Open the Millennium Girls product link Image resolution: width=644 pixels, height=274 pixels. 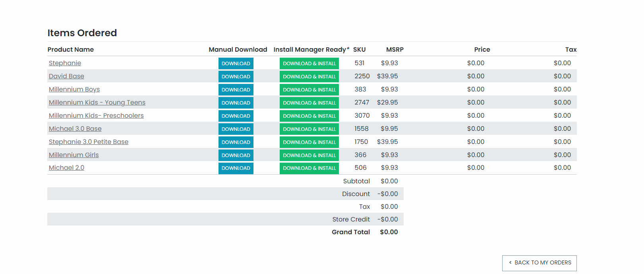tap(73, 155)
